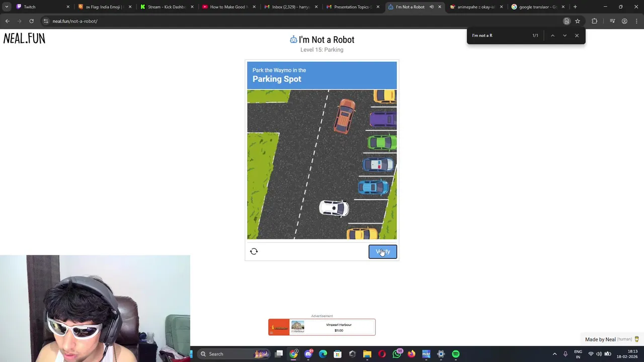The image size is (644, 362).
Task: Open the Extensions puzzle icon
Action: 595,21
